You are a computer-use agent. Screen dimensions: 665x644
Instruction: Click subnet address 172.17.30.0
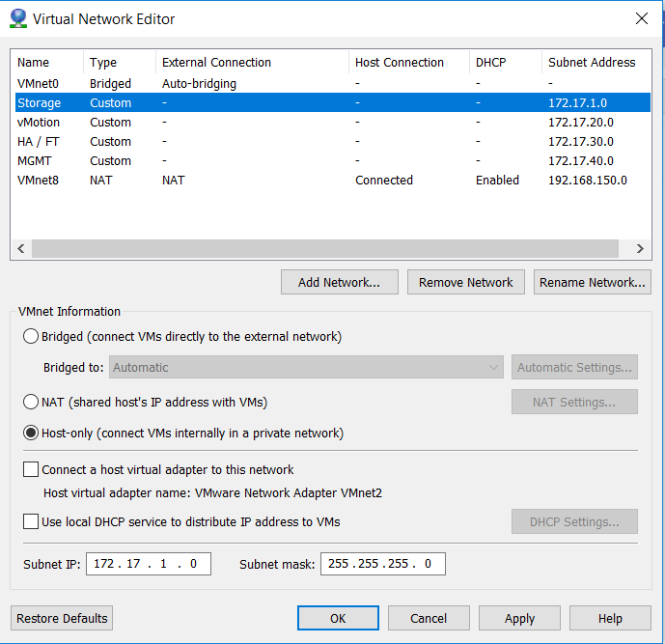pyautogui.click(x=581, y=141)
